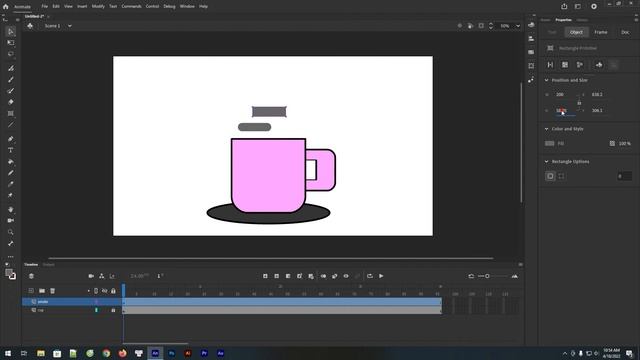Open Chrome from the Windows taskbar

106,353
